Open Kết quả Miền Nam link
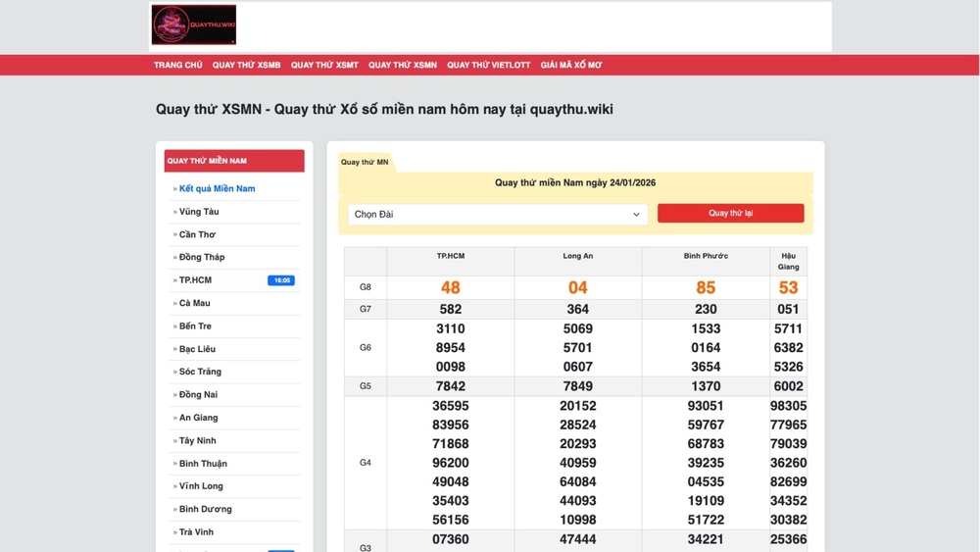The width and height of the screenshot is (980, 552). tap(217, 188)
